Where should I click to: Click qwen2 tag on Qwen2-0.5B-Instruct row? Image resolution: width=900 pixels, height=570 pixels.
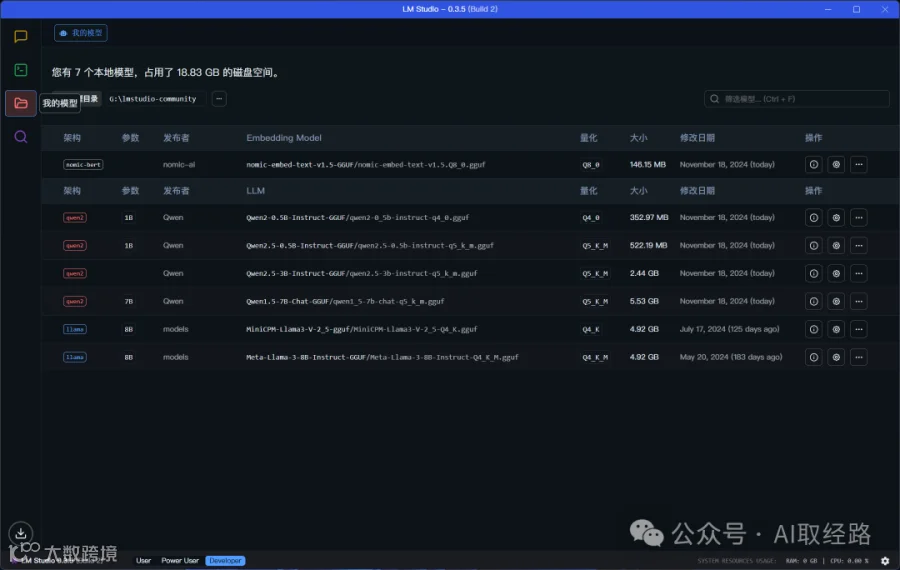click(x=75, y=218)
